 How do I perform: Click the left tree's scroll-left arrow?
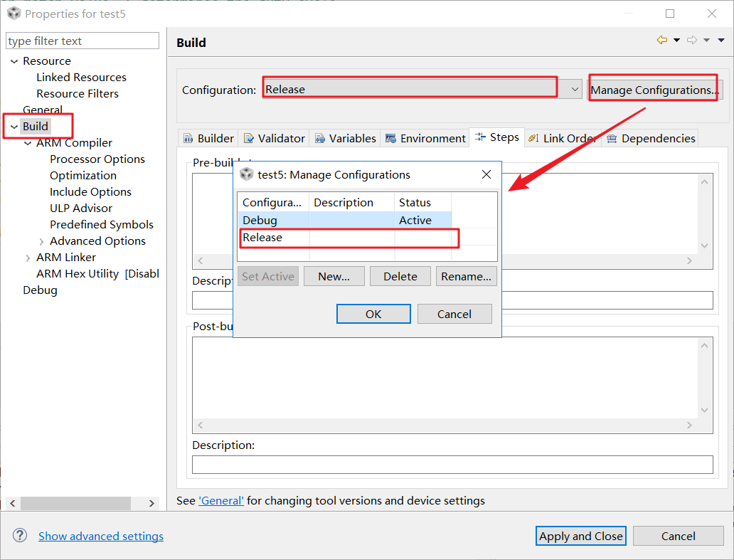click(x=13, y=503)
